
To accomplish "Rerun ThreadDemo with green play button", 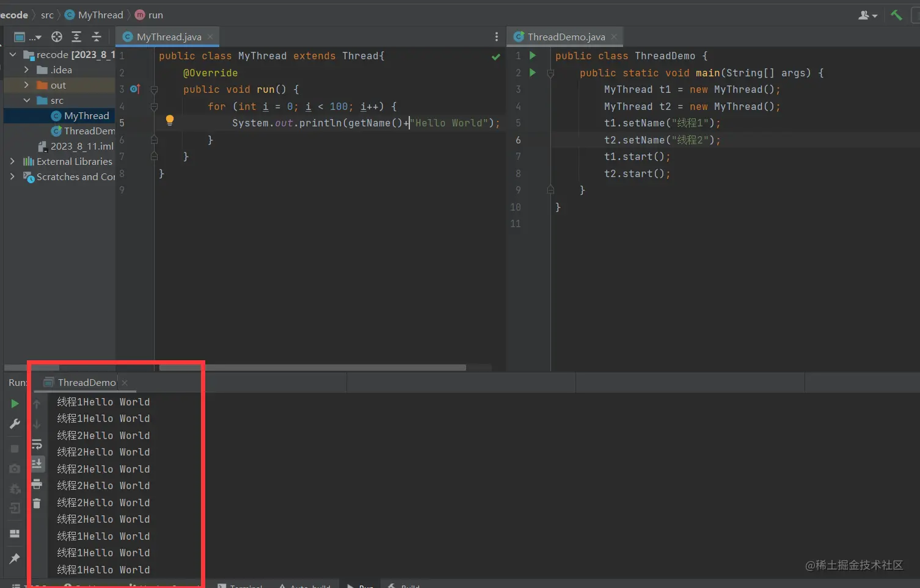I will pyautogui.click(x=15, y=404).
